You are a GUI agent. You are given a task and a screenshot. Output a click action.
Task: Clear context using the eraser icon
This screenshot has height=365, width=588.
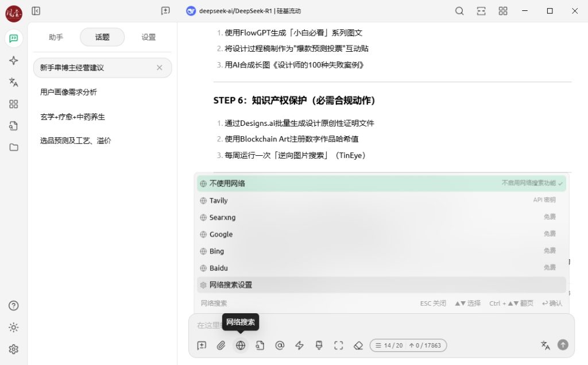click(358, 345)
